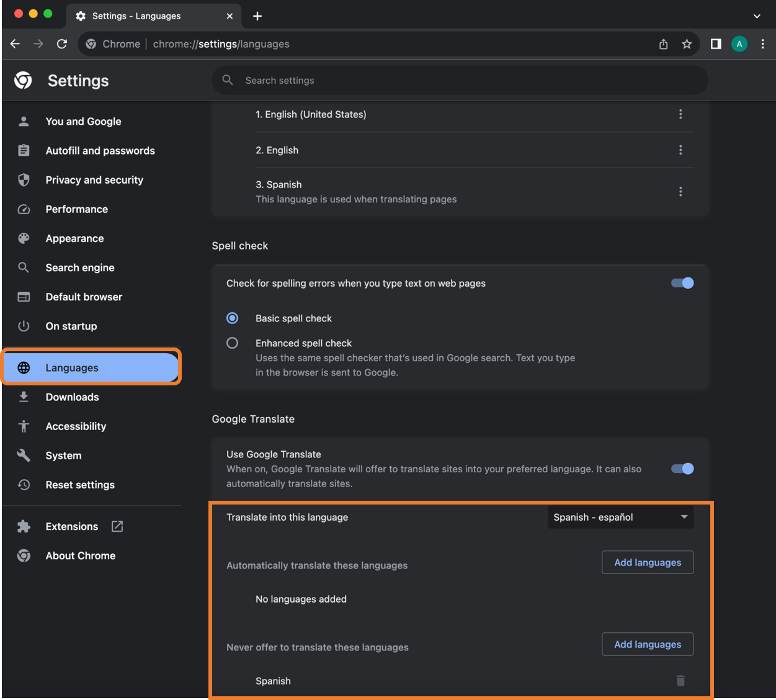The width and height of the screenshot is (776, 700).
Task: Add languages to never offer translating
Action: point(648,644)
